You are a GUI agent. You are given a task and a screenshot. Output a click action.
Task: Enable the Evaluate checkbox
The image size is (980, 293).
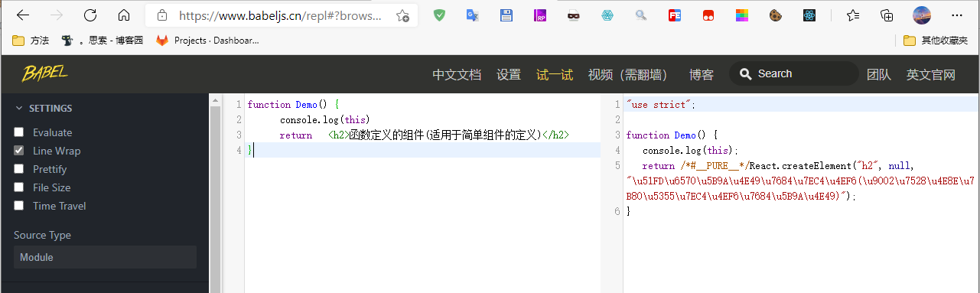[x=19, y=132]
